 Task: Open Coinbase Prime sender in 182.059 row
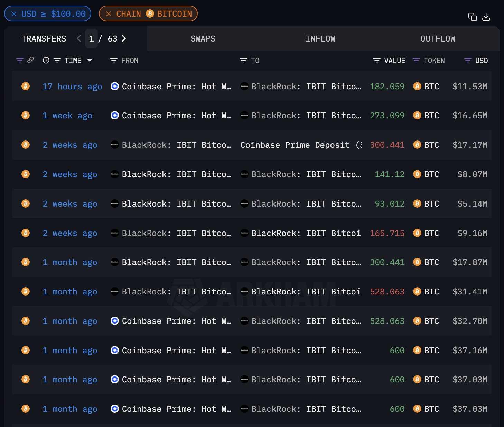tap(177, 86)
